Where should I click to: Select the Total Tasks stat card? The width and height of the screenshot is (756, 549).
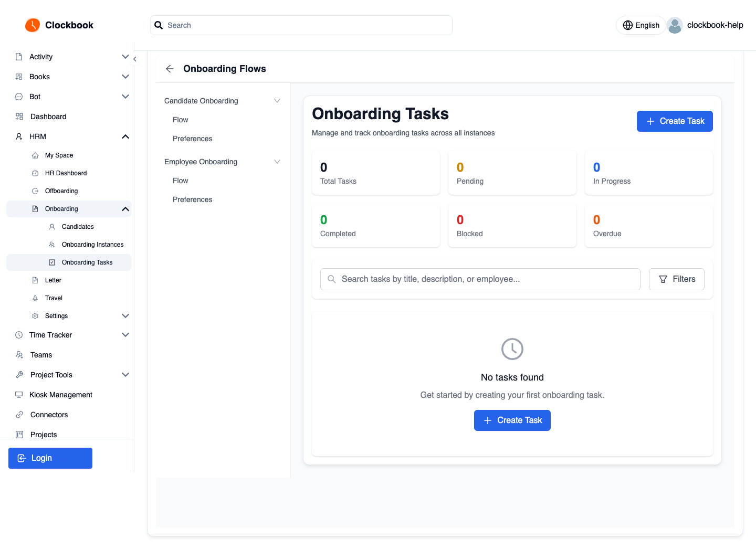376,173
